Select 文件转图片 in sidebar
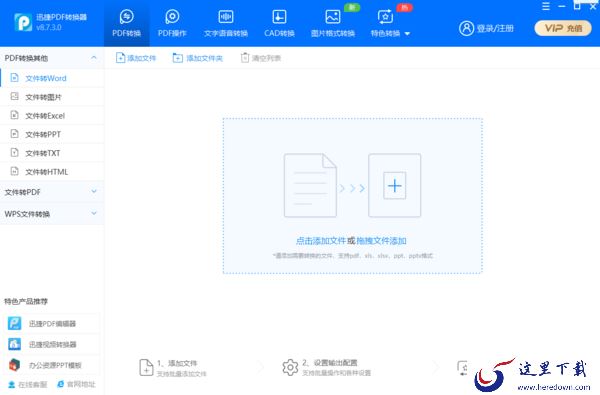This screenshot has width=600, height=395. (x=52, y=97)
